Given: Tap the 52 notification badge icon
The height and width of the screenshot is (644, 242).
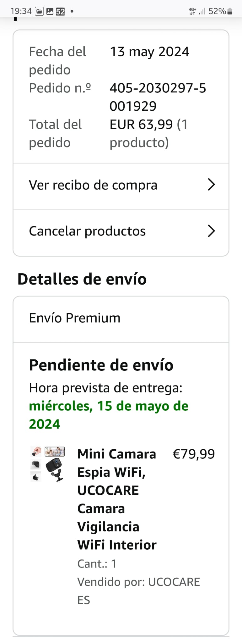Looking at the screenshot, I should click(x=60, y=12).
